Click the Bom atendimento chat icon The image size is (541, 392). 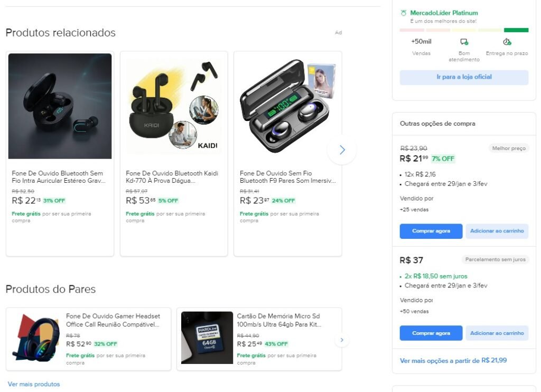click(x=464, y=42)
